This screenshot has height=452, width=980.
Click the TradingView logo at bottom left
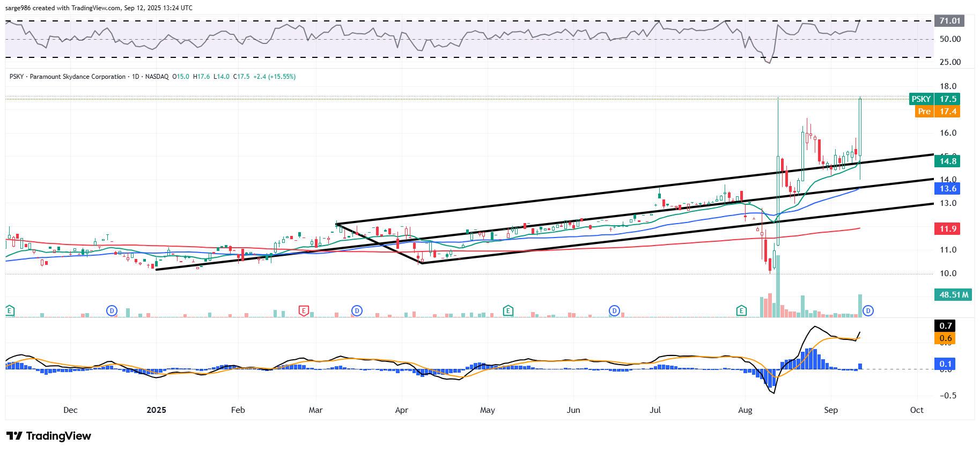pyautogui.click(x=49, y=436)
